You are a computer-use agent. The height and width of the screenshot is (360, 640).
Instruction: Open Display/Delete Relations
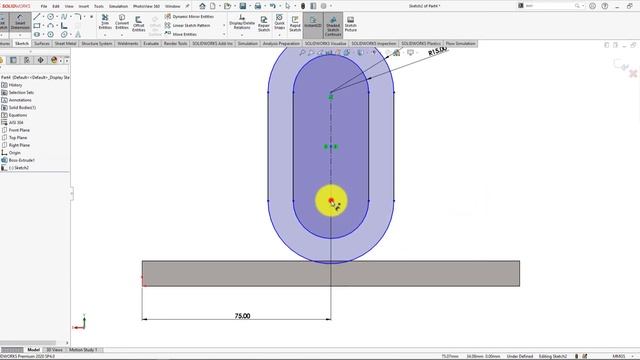coord(242,22)
